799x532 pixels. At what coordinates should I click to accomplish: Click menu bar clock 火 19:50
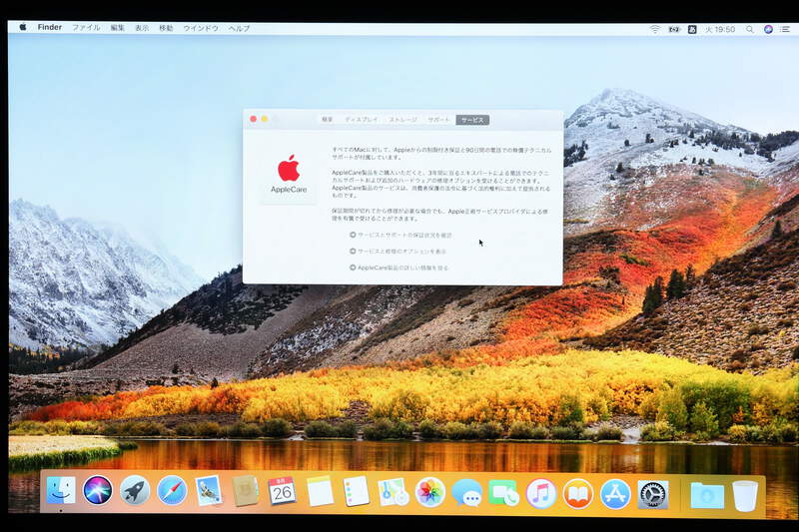tap(720, 30)
